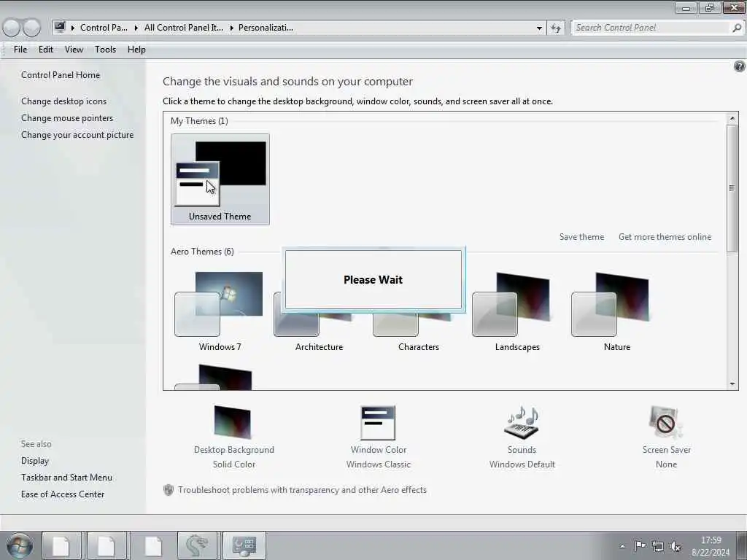Click the Control Pa... breadcrumb
Image resolution: width=747 pixels, height=560 pixels.
[104, 28]
